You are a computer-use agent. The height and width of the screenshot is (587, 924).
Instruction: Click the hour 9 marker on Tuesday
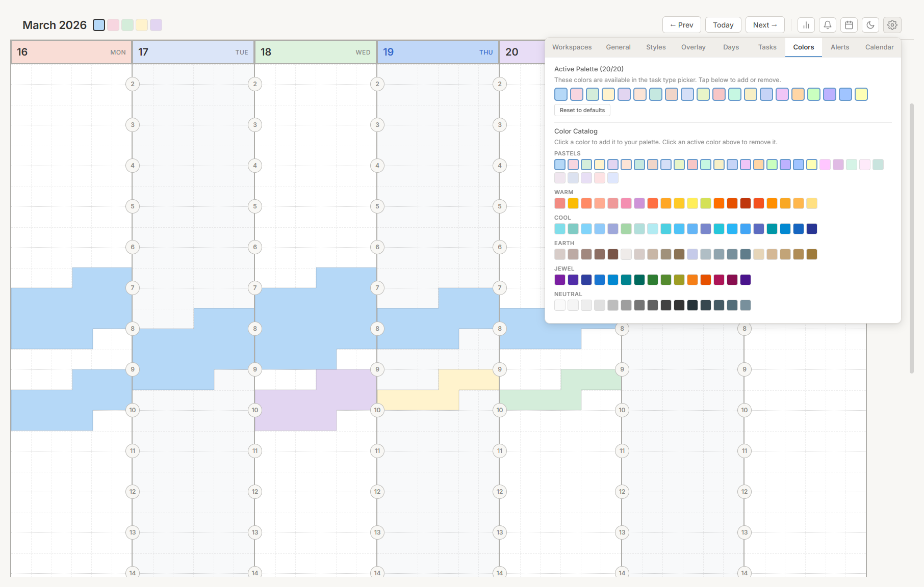click(133, 369)
